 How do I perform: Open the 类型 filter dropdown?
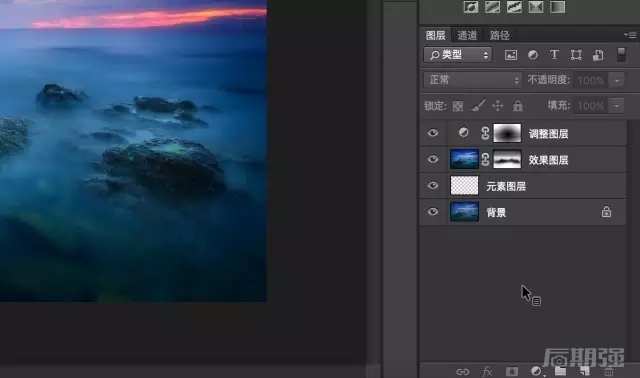[x=458, y=55]
